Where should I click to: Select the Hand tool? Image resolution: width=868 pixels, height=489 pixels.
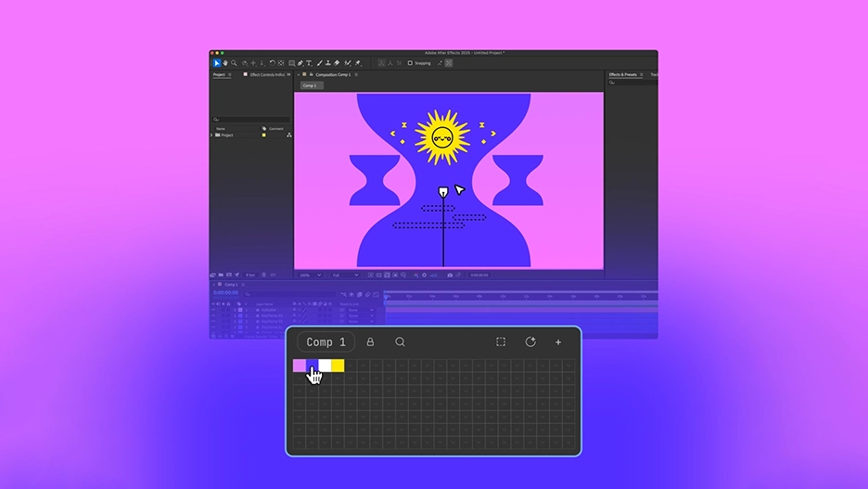pyautogui.click(x=225, y=63)
